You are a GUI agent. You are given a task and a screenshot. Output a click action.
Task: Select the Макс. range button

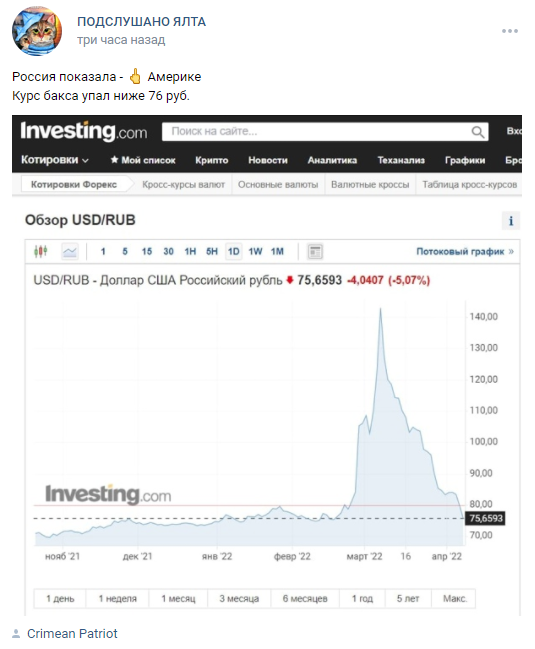click(455, 599)
